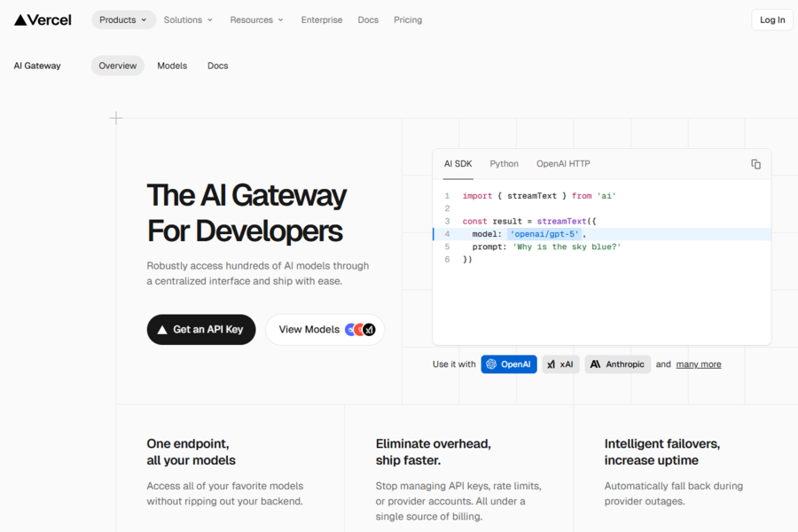Expand the Solutions dropdown

(x=188, y=20)
